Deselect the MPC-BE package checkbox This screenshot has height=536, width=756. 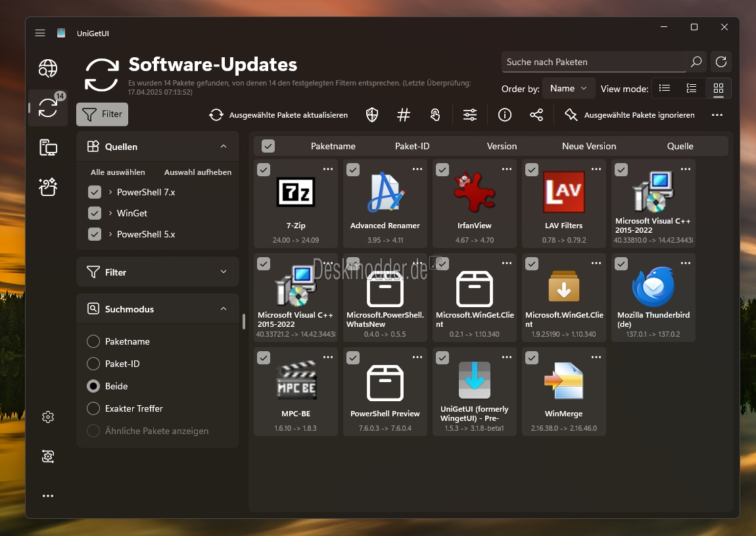point(264,358)
